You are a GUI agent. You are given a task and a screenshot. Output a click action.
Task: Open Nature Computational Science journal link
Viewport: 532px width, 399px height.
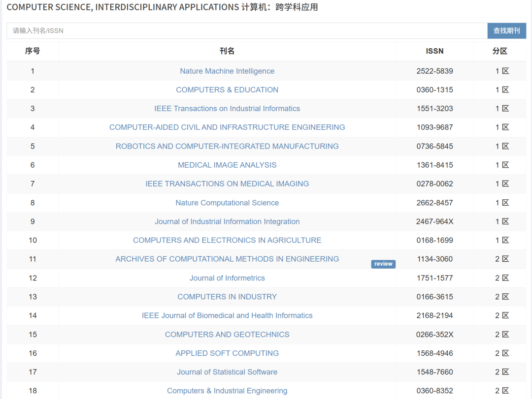[x=227, y=203]
